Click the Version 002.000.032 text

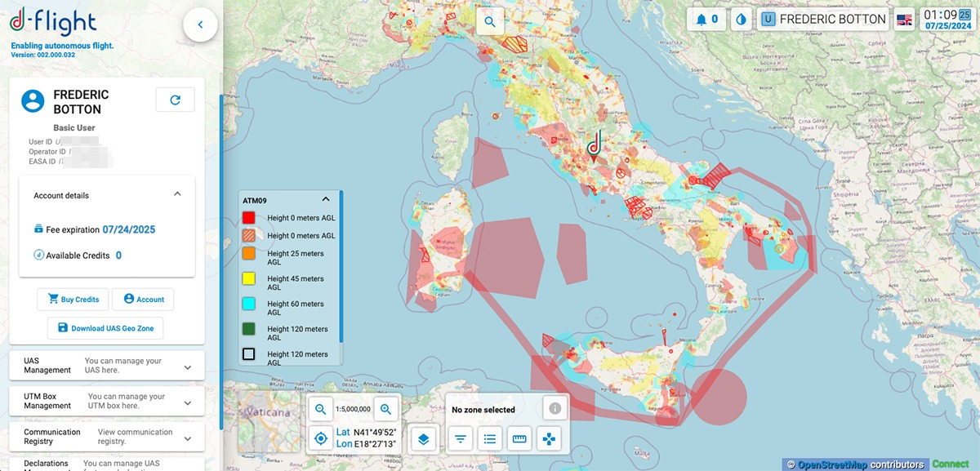pyautogui.click(x=42, y=55)
